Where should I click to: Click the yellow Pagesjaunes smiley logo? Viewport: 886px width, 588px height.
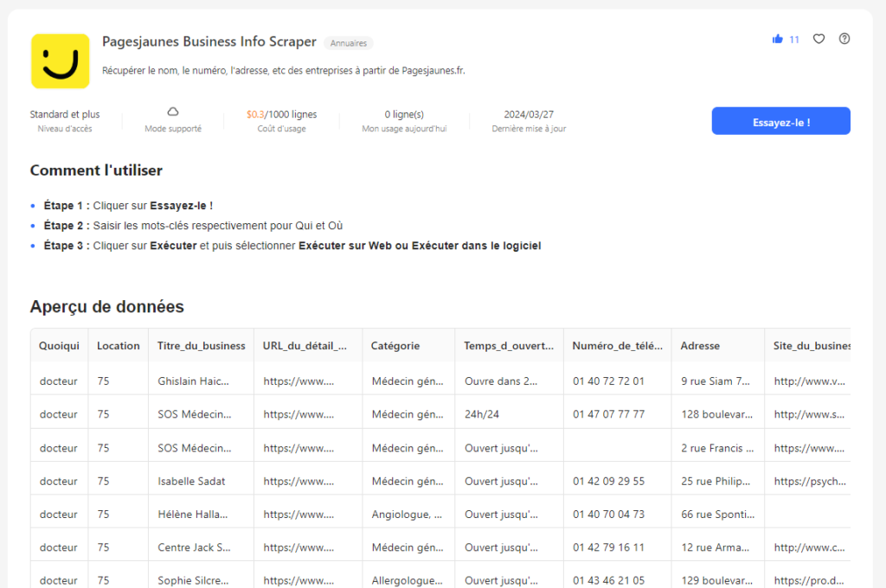tap(60, 61)
